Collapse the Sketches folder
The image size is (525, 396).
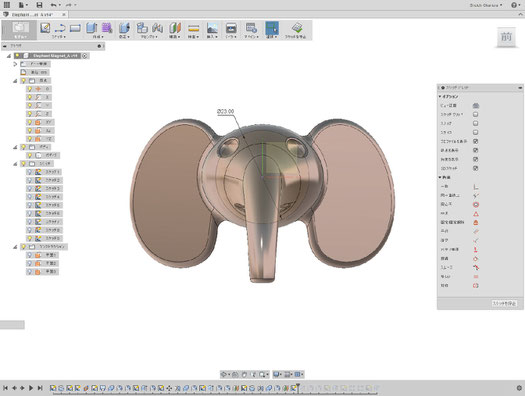(15, 164)
